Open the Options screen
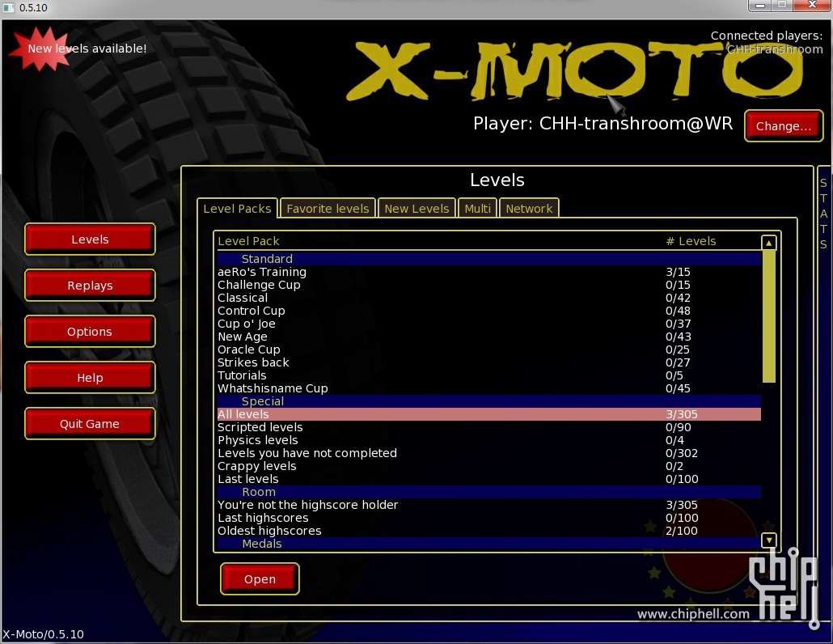This screenshot has height=644, width=833. click(90, 332)
